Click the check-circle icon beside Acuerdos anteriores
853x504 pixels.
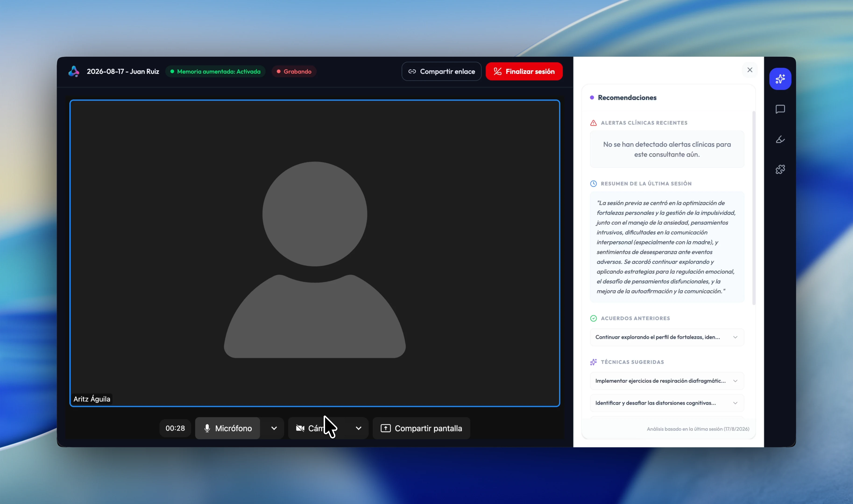593,318
